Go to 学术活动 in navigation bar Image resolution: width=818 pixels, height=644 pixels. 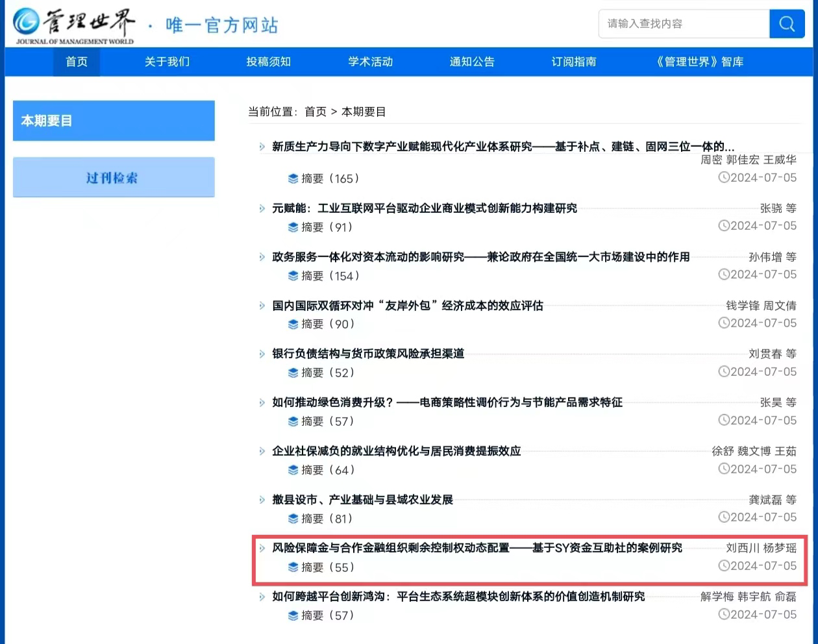click(370, 62)
